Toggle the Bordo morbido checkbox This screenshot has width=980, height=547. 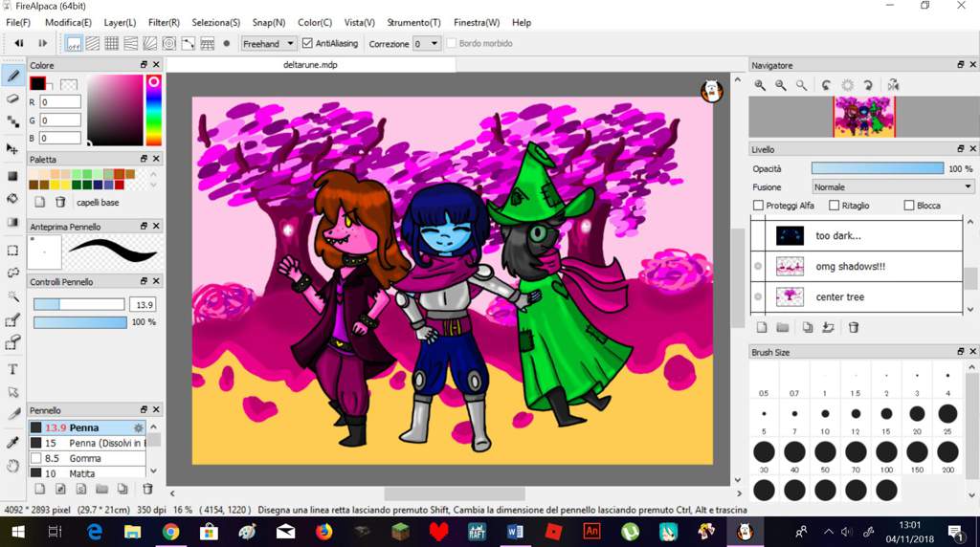[x=452, y=43]
